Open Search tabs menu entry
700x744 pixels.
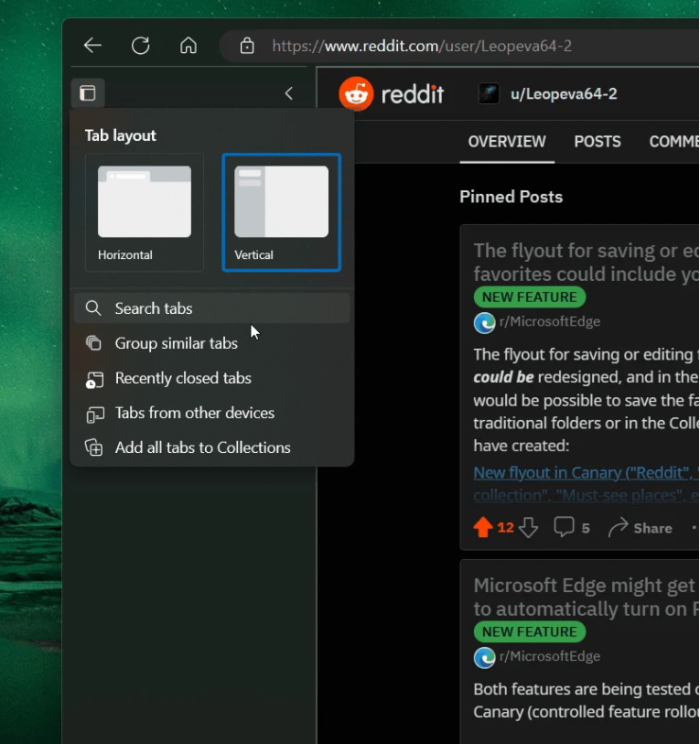[x=212, y=308]
